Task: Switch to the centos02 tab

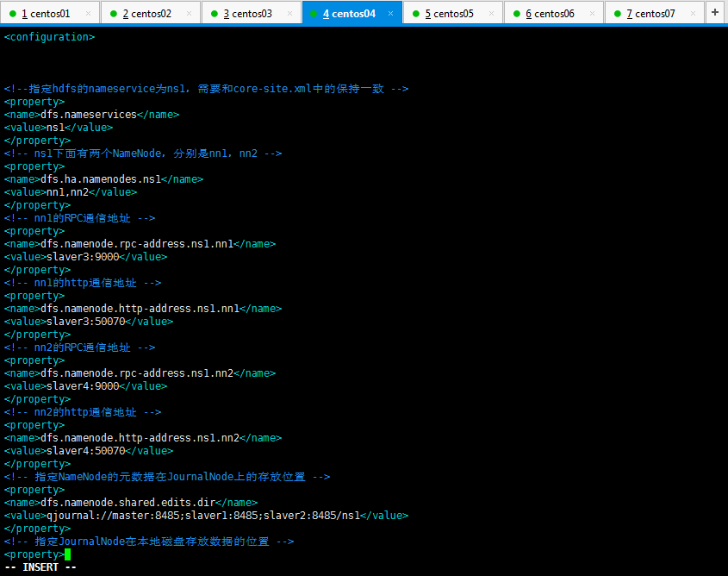Action: pyautogui.click(x=146, y=14)
